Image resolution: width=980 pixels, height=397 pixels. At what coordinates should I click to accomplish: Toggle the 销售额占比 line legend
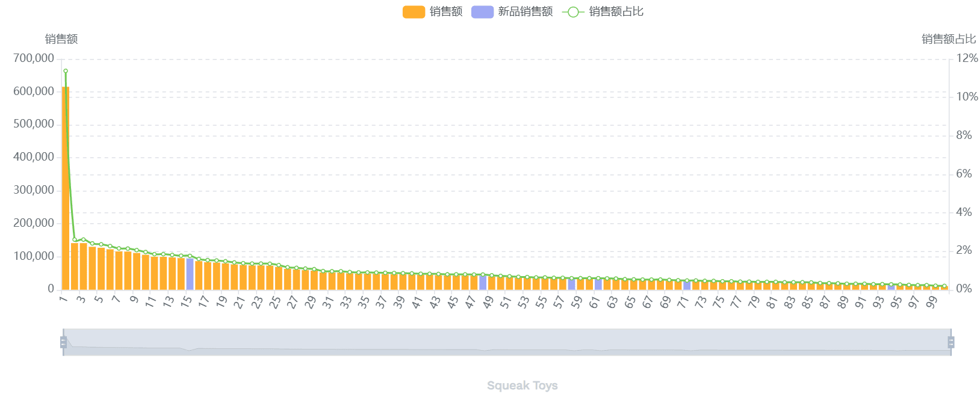(616, 11)
